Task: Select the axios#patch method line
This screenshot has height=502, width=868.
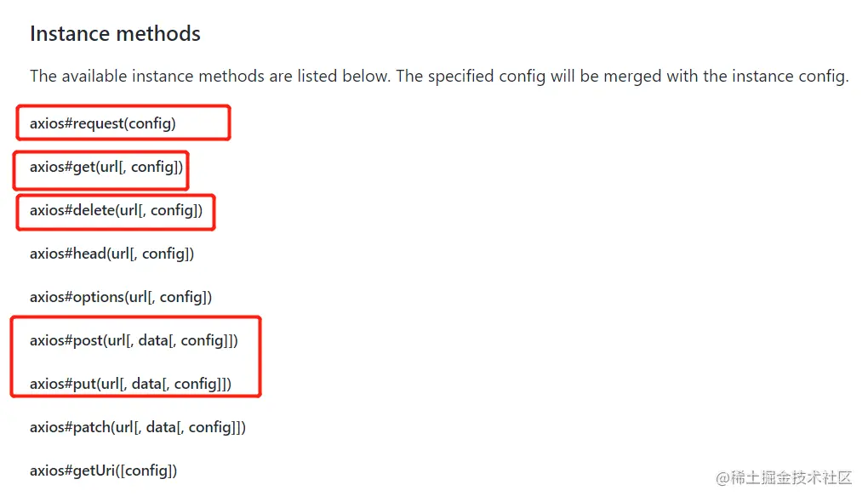Action: 138,427
